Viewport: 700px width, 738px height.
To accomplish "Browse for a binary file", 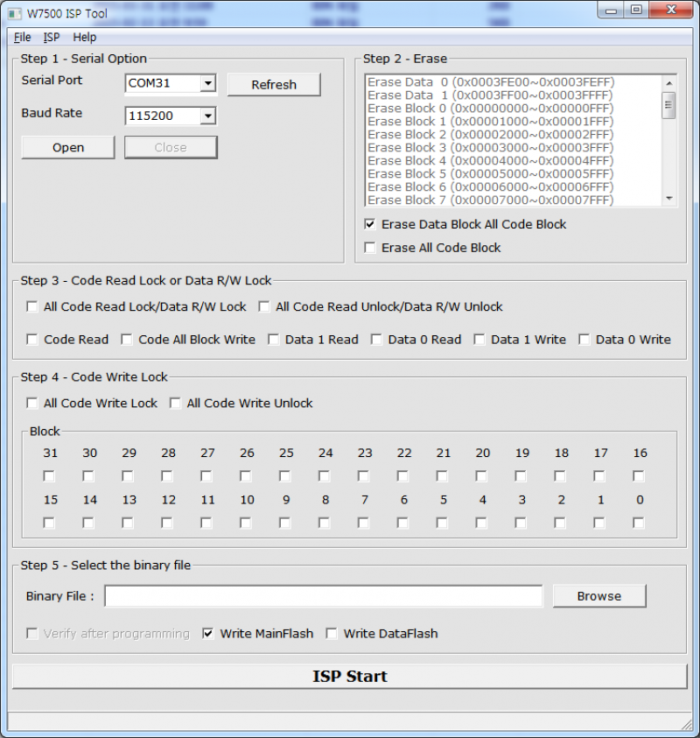I will (598, 596).
